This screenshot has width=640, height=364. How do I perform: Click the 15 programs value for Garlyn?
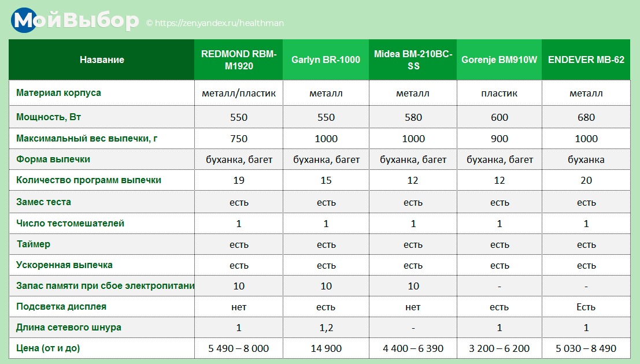click(325, 180)
